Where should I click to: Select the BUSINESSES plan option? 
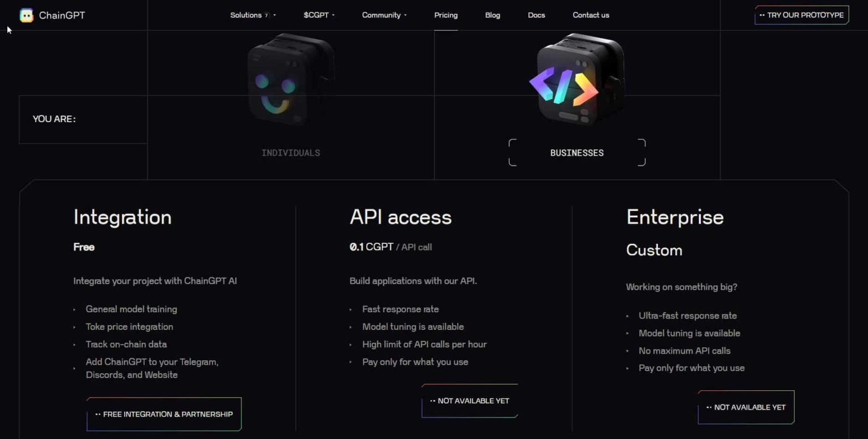[577, 152]
